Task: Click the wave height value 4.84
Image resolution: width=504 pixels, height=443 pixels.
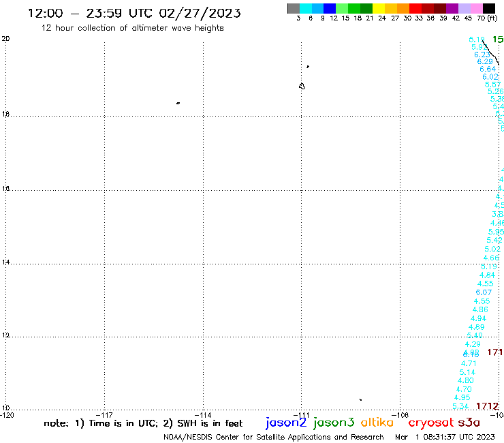Action: pos(487,275)
